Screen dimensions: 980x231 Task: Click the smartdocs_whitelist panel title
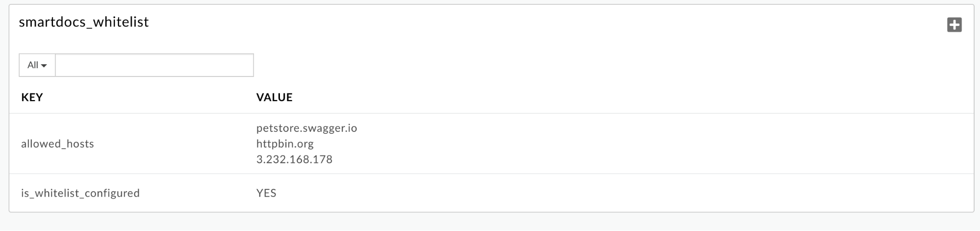(x=84, y=22)
